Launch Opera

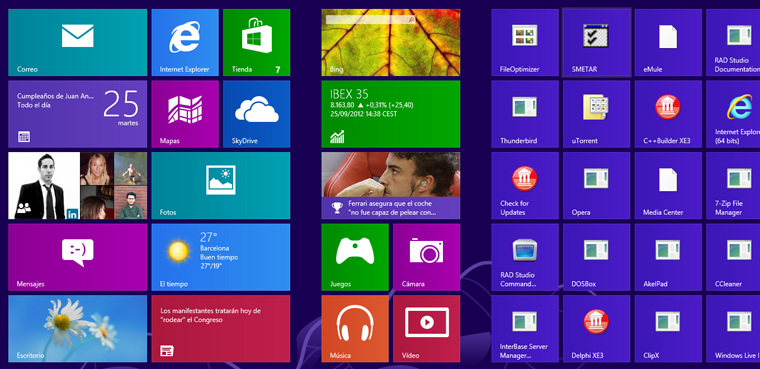(x=597, y=186)
